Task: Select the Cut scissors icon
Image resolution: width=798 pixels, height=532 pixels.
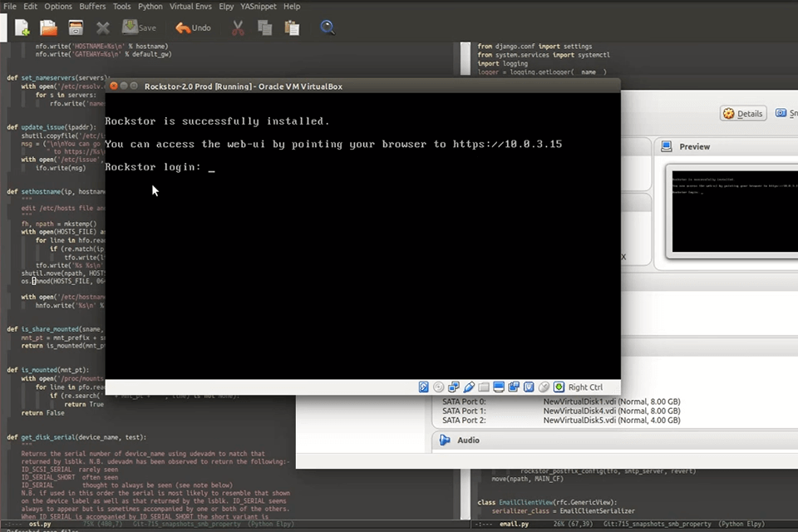Action: (237, 27)
